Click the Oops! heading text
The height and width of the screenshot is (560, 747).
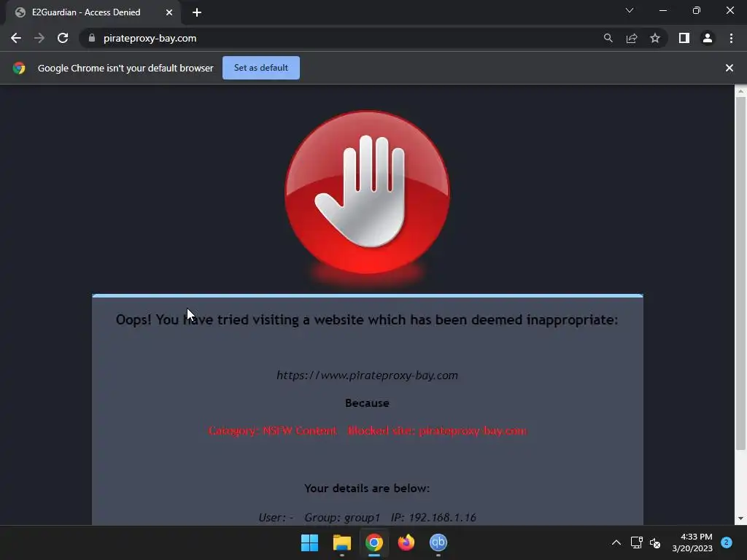pyautogui.click(x=367, y=319)
